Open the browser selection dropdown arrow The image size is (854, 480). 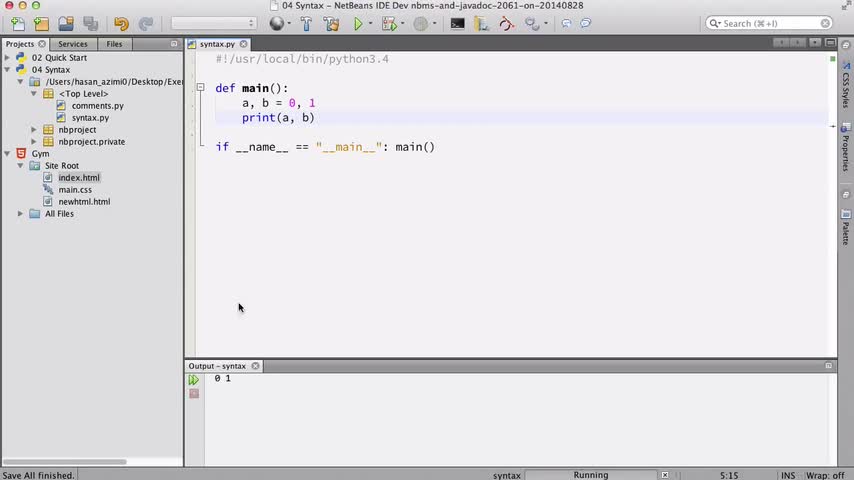click(x=289, y=23)
